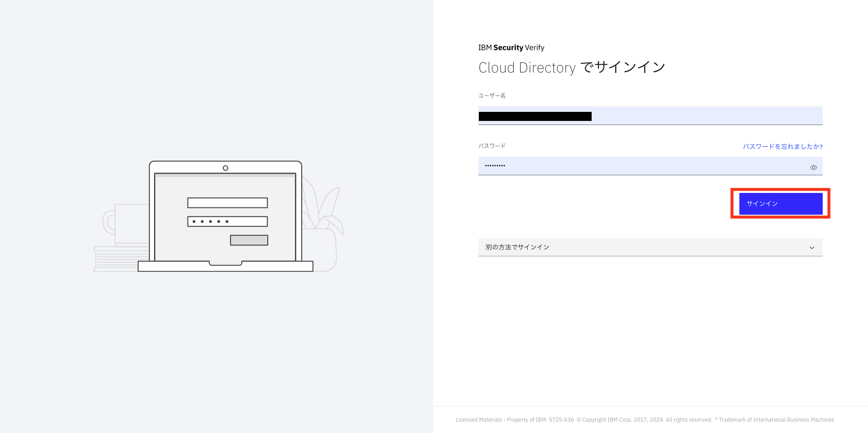Focus the ユーザー名 input field
Screen dimensions: 868x433
pos(650,116)
